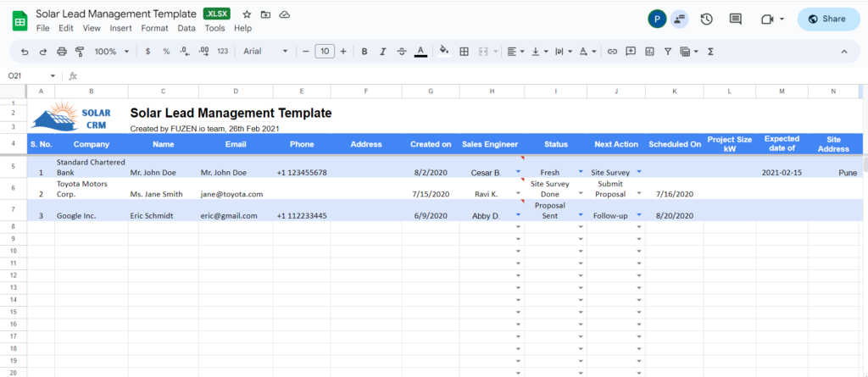The image size is (868, 377).
Task: Click the Redo arrow
Action: pyautogui.click(x=43, y=52)
